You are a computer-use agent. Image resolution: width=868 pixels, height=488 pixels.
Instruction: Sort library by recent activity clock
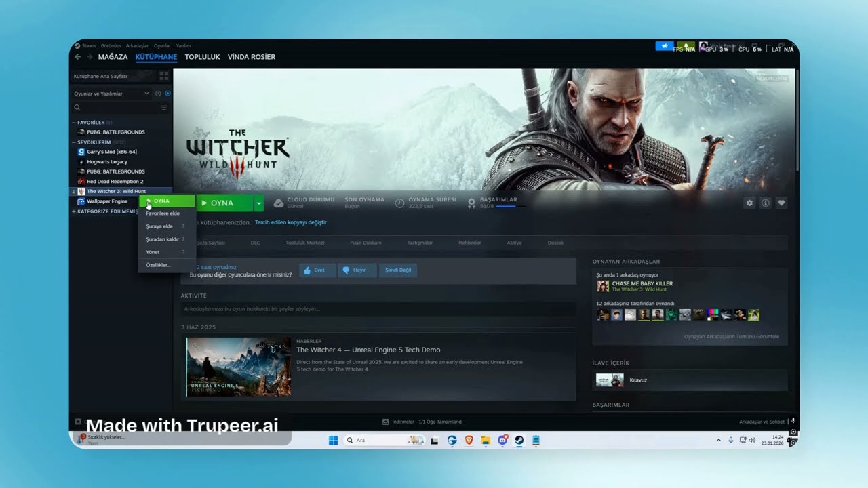coord(158,94)
